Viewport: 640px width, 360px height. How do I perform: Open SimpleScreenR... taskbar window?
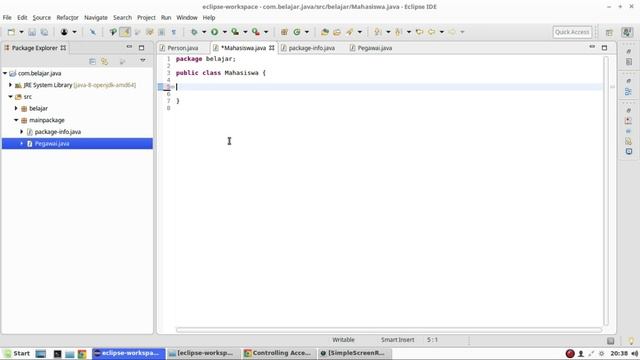354,353
